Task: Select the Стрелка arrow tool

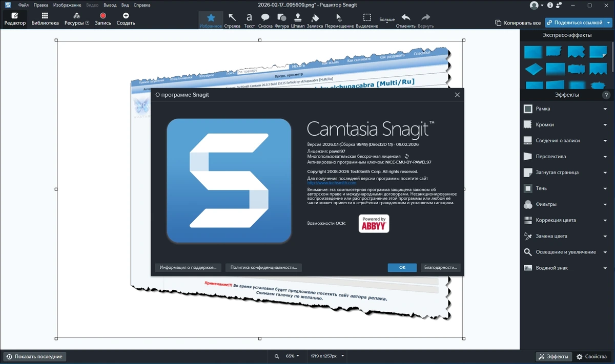Action: 232,20
